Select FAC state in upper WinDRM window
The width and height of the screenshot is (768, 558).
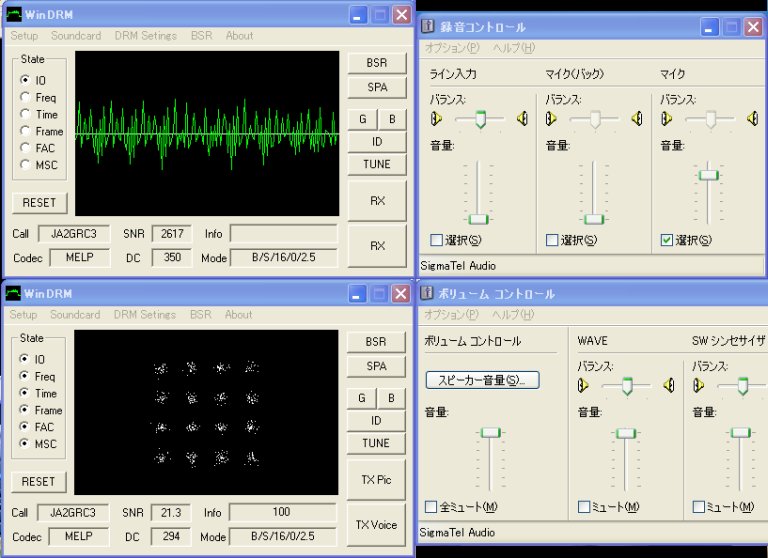pyautogui.click(x=25, y=147)
